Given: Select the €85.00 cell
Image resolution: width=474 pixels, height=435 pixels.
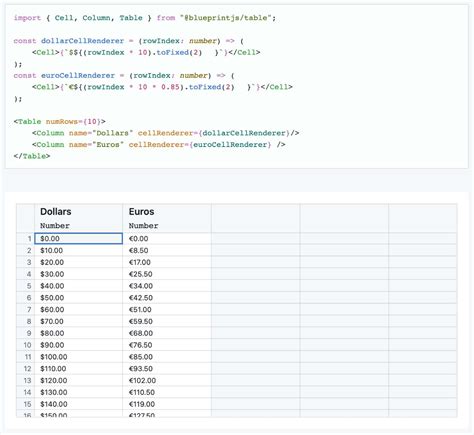Looking at the screenshot, I should click(167, 357).
